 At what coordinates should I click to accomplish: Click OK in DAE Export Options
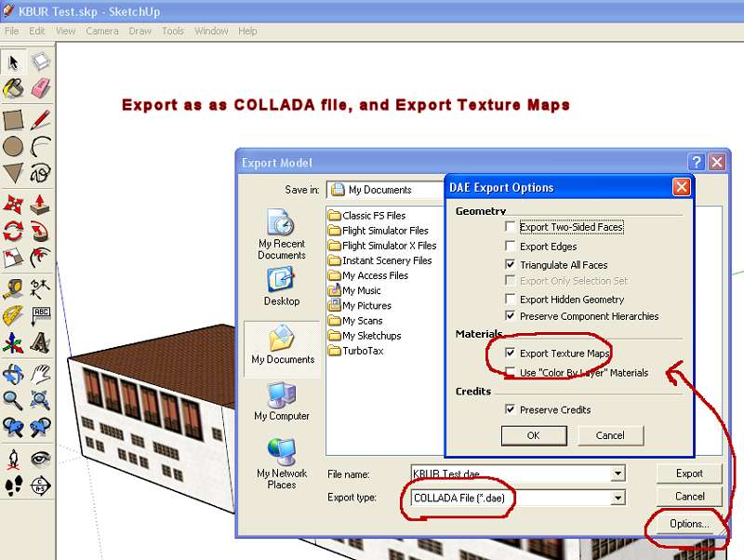(534, 435)
